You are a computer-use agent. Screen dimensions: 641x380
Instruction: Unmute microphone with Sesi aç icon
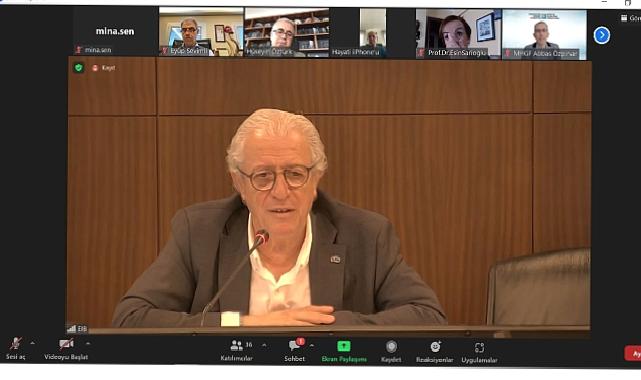pos(16,349)
